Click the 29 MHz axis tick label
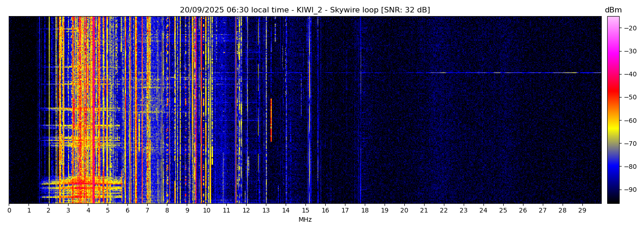 pos(582,211)
